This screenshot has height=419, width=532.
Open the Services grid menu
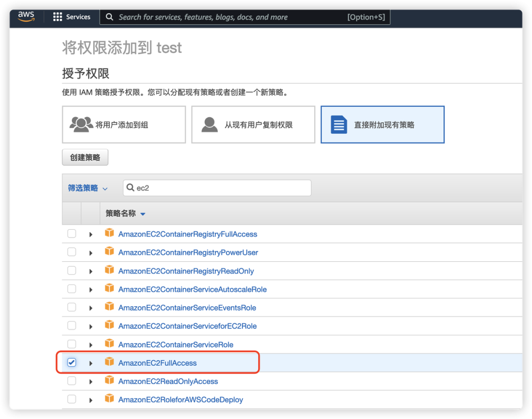point(71,17)
